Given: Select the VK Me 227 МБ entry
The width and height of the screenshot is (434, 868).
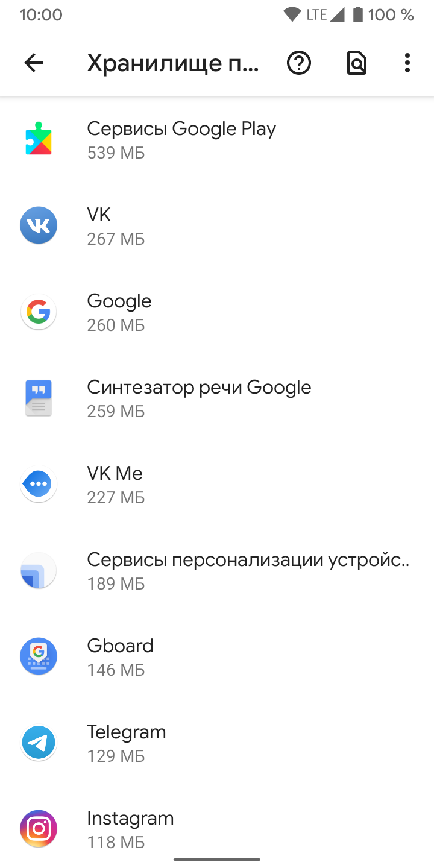Looking at the screenshot, I should 217,484.
